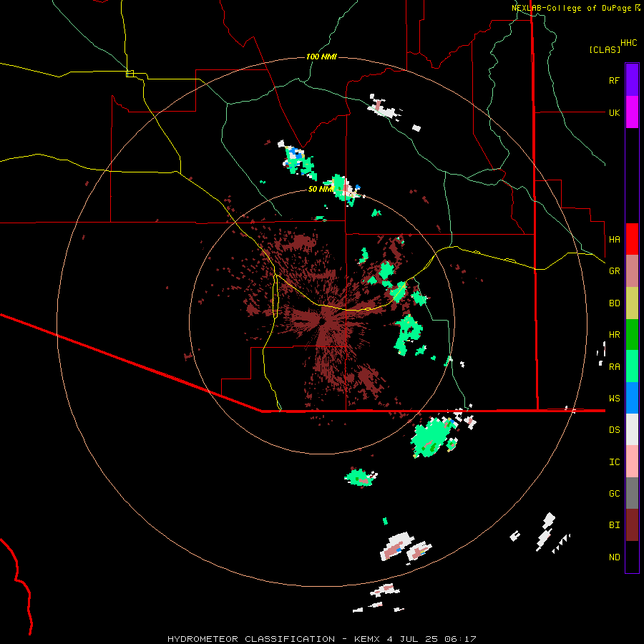Viewport: 644px width, 644px height.
Task: Click the KEMX station identifier
Action: click(x=368, y=639)
